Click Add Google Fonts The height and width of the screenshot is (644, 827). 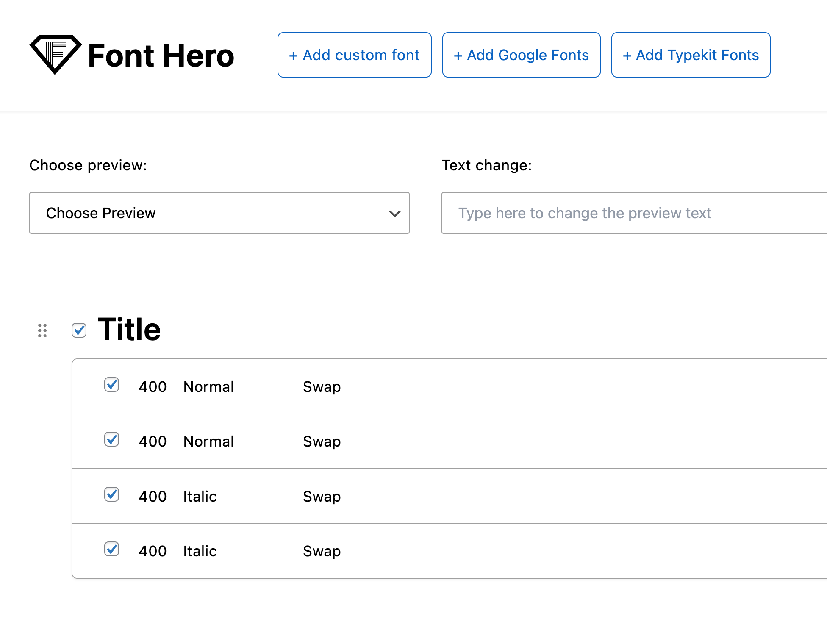click(x=521, y=55)
